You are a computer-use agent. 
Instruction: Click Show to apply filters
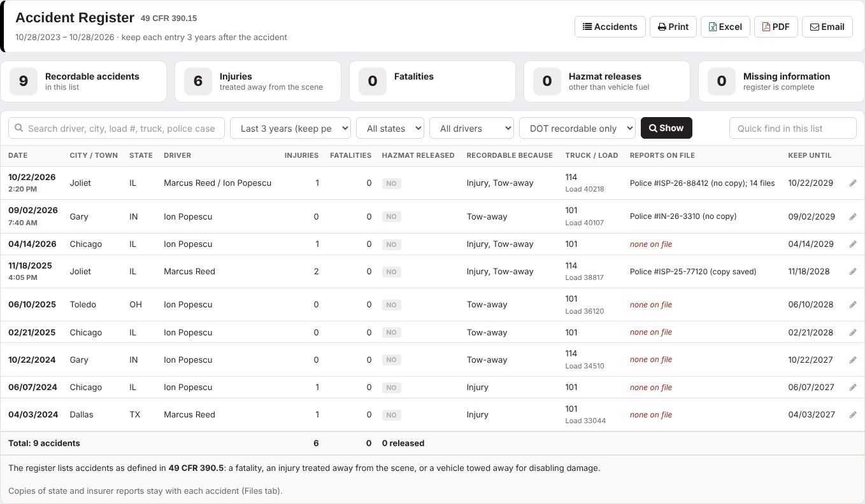point(666,128)
